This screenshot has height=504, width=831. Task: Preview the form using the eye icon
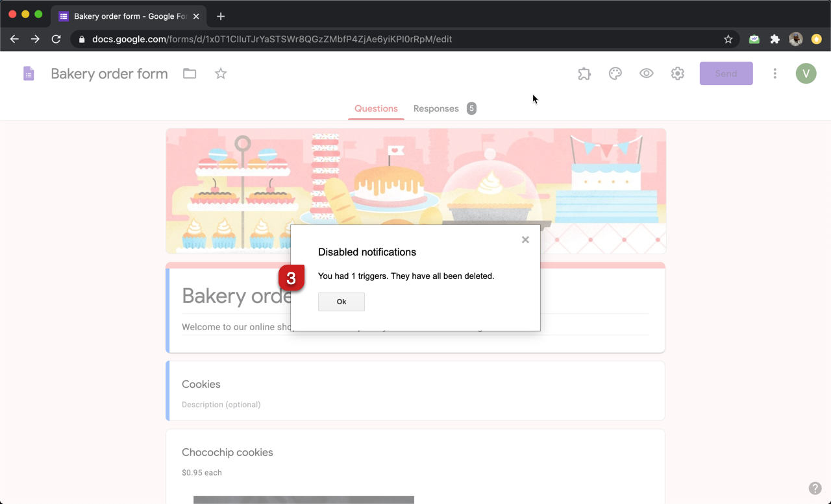pyautogui.click(x=646, y=73)
